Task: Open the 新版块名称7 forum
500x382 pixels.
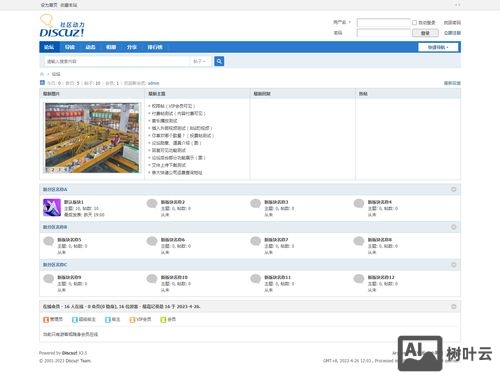Action: 276,240
